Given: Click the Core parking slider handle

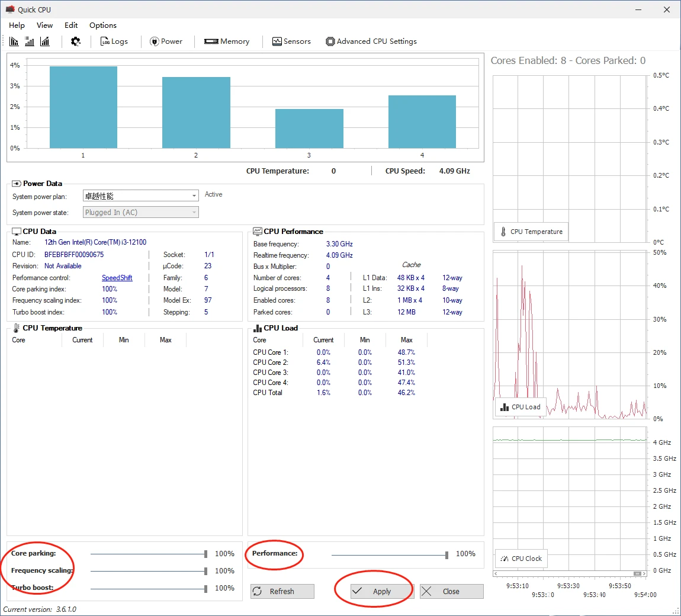Looking at the screenshot, I should tap(205, 553).
